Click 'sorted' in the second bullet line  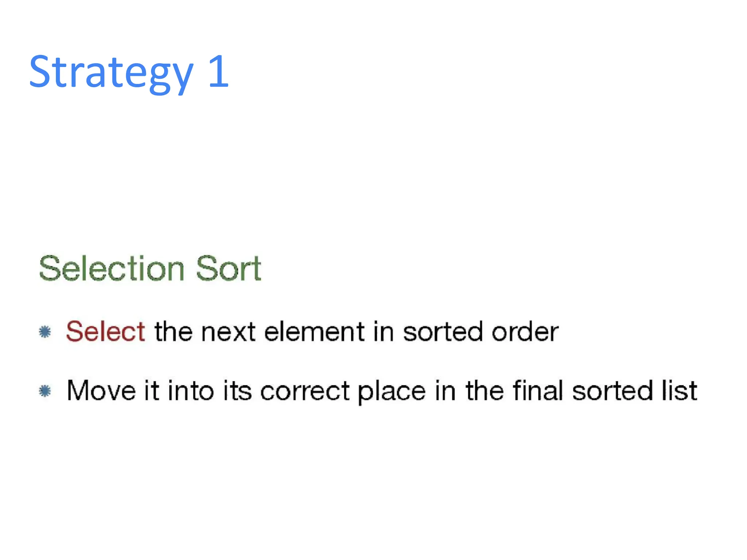pos(612,391)
